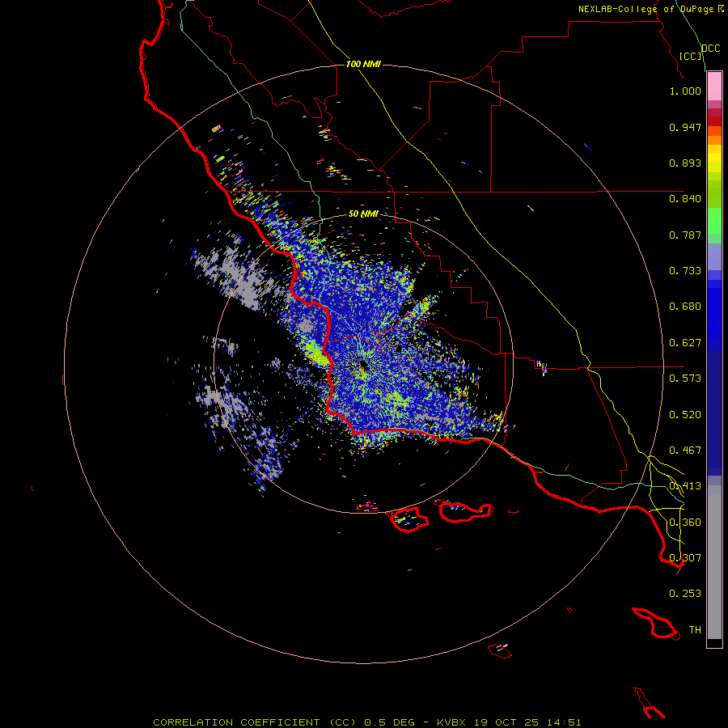This screenshot has height=728, width=728.
Task: Select the 1.000 value on the scale
Action: click(x=685, y=91)
